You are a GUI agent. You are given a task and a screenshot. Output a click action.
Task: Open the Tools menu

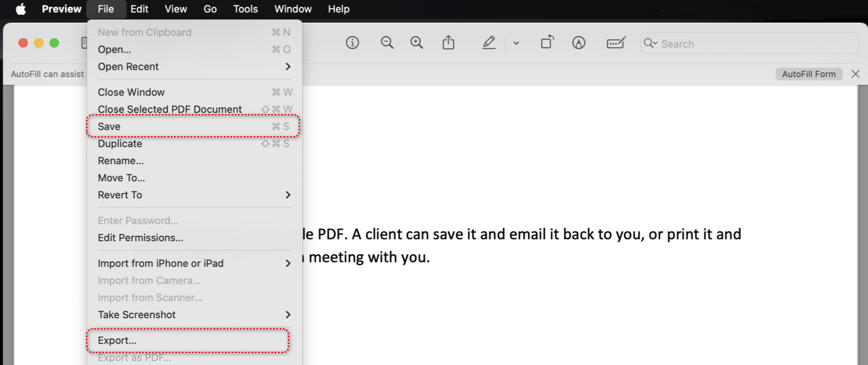coord(245,9)
